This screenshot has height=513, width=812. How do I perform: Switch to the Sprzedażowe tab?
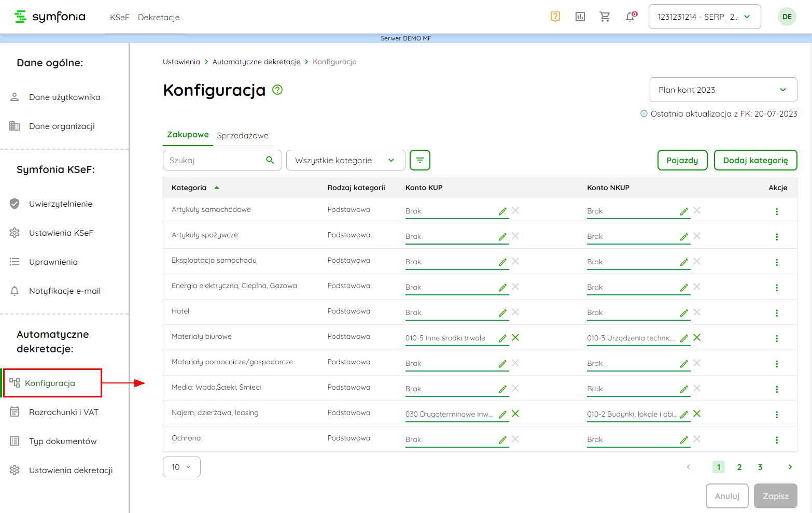pos(243,135)
